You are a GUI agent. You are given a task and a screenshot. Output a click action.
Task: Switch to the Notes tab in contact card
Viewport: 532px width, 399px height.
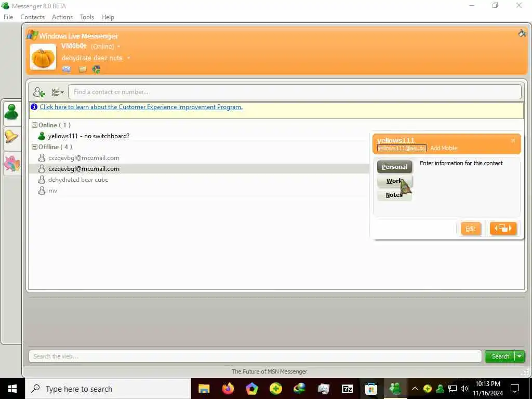click(x=395, y=195)
